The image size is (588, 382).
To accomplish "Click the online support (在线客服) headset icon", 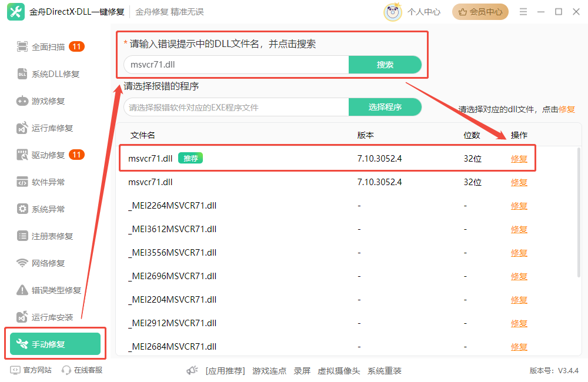I will tap(66, 370).
